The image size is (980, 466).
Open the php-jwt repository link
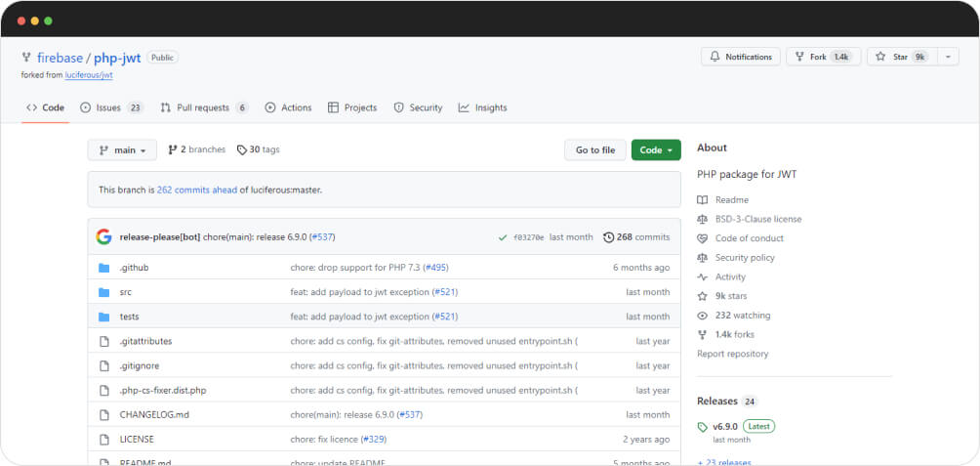[x=117, y=58]
